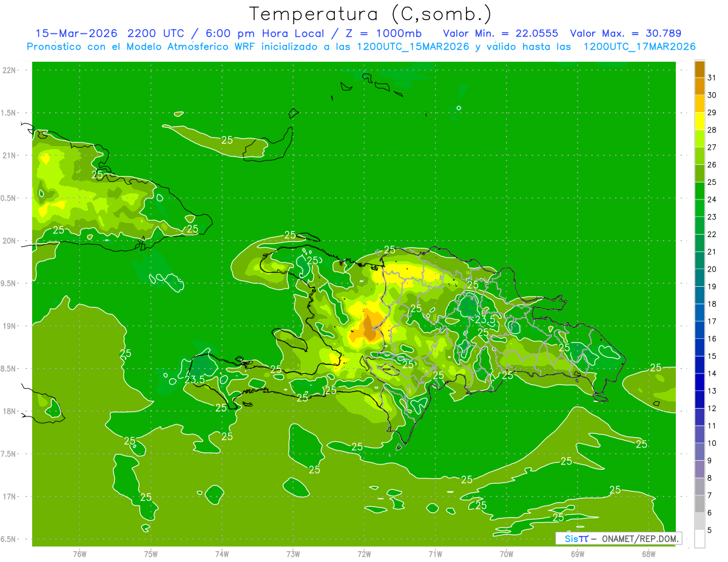Click the 'SisTT - ONAMET/REP.DOM.' credit label
This screenshot has width=728, height=562.
[618, 538]
